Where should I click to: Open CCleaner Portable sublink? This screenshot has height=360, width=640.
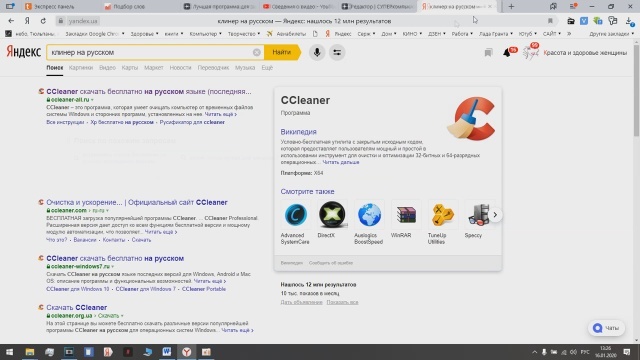coord(204,289)
